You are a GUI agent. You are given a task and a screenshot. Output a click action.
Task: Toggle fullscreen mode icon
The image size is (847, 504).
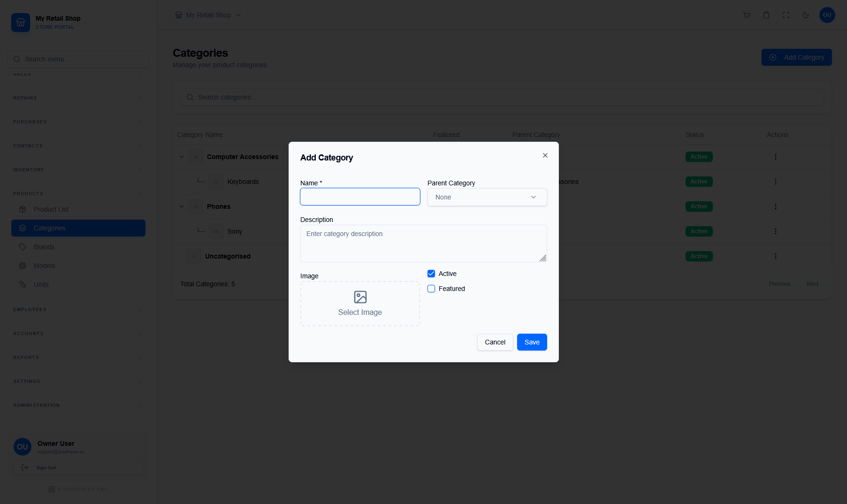click(786, 15)
